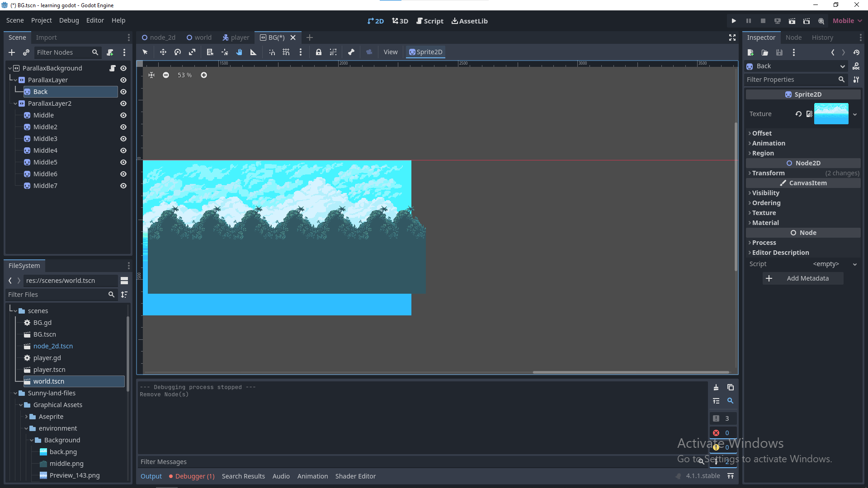868x488 pixels.
Task: Select the Scale mode tool
Action: 192,52
